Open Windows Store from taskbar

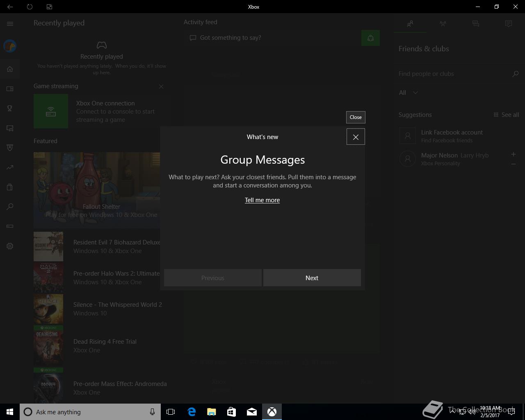click(x=232, y=412)
